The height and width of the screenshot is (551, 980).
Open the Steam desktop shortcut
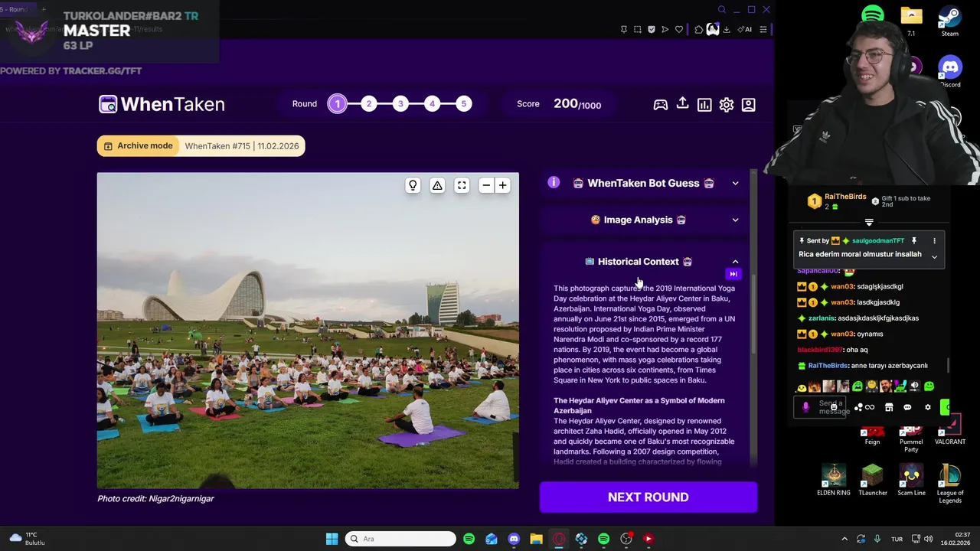[x=950, y=20]
